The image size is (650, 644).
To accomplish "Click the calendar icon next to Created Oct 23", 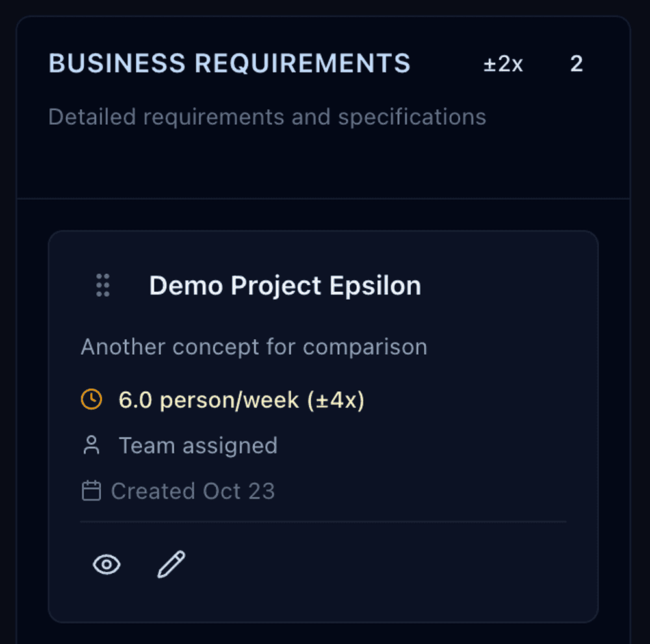I will (92, 491).
